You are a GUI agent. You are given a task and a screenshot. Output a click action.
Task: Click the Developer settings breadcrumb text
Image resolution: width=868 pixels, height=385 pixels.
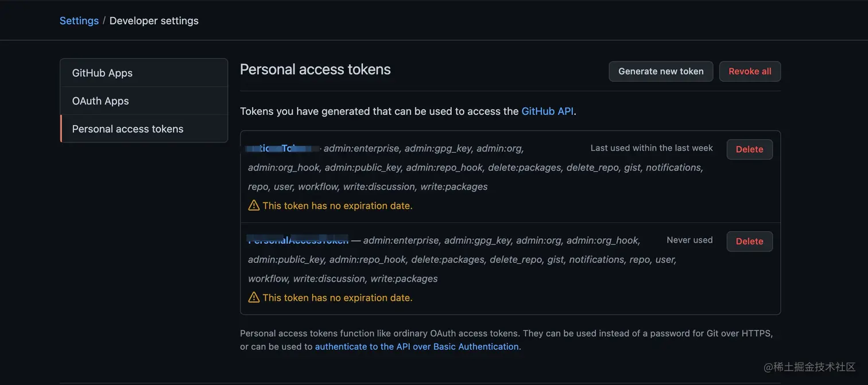(154, 21)
